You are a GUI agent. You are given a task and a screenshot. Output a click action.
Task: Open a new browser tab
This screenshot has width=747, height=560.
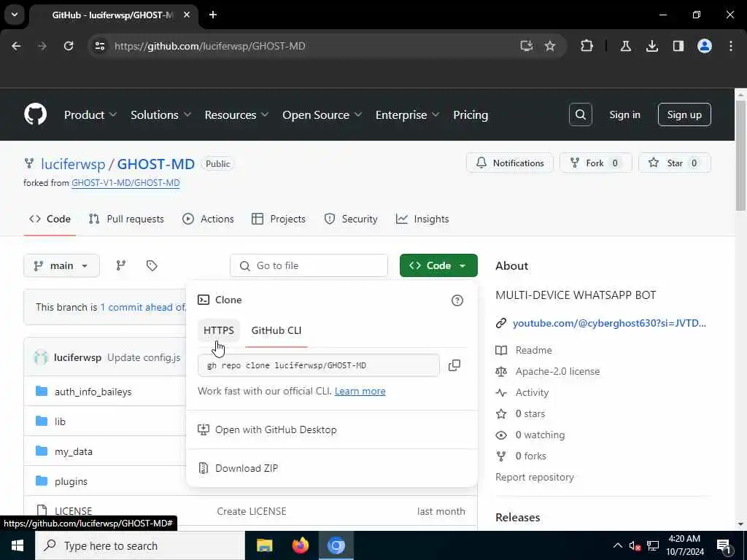point(213,15)
